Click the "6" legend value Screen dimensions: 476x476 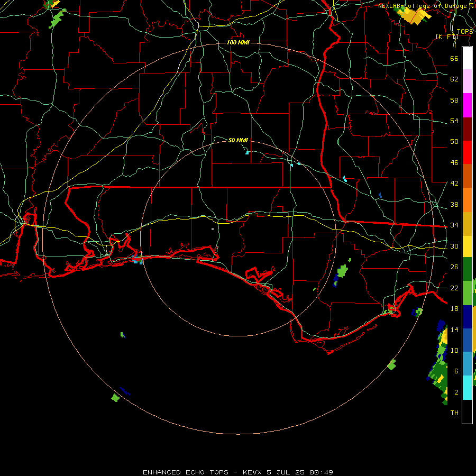pyautogui.click(x=456, y=371)
